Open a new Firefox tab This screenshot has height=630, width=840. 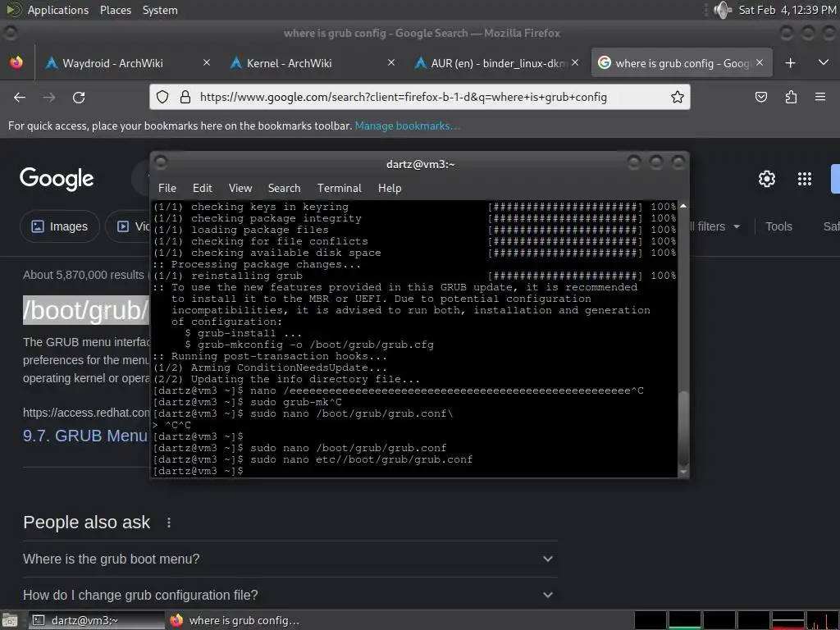point(790,63)
